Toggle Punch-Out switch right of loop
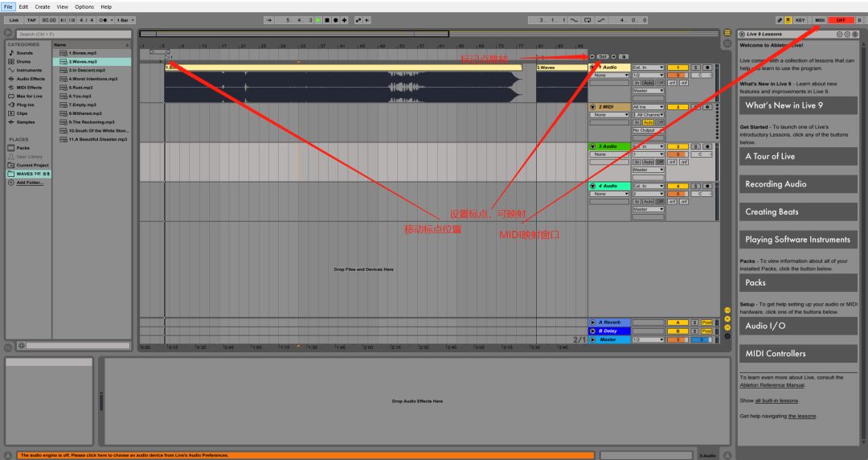 [600, 20]
